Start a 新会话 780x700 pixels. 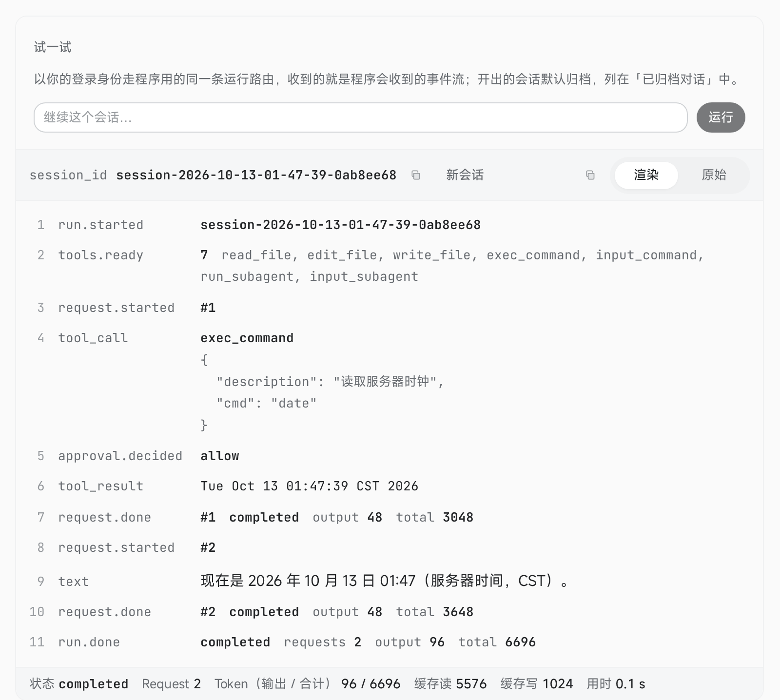(465, 175)
